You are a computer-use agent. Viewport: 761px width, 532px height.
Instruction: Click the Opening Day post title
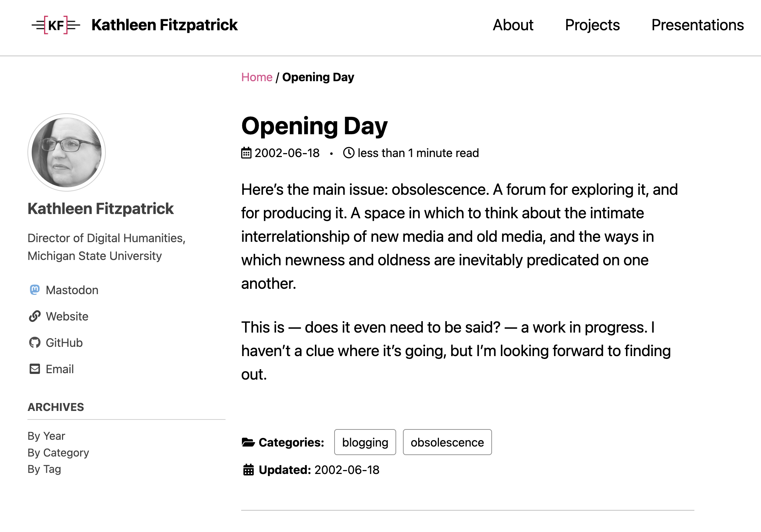click(314, 125)
